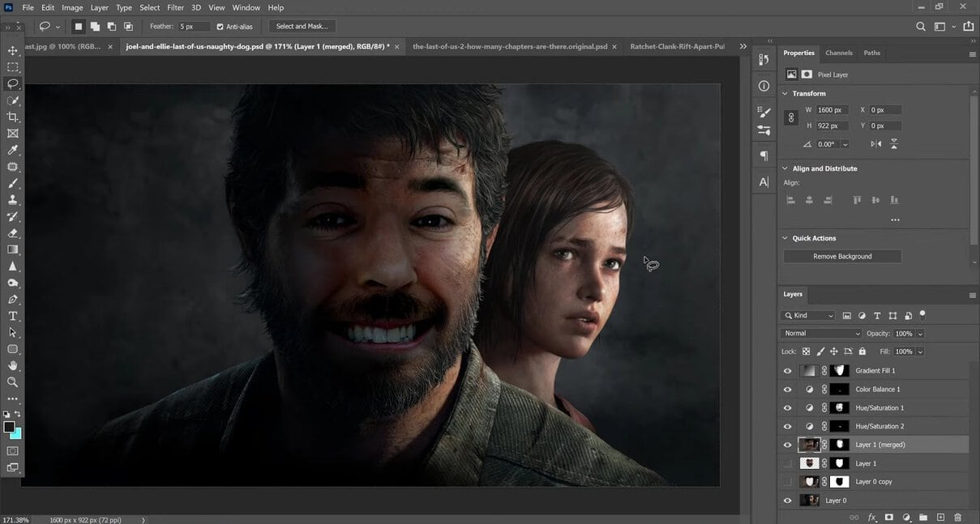Select the Gradient Fill 1 layer mask thumbnail

click(x=838, y=371)
